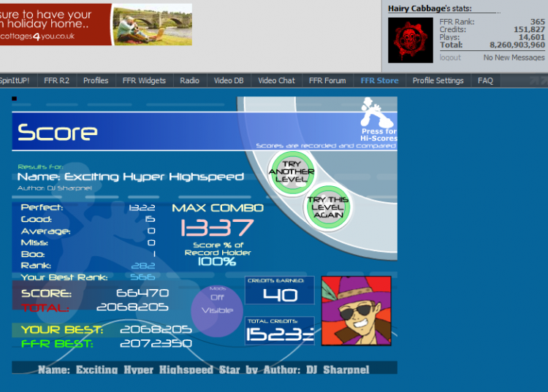Open the FFR R2 nav item

56,80
